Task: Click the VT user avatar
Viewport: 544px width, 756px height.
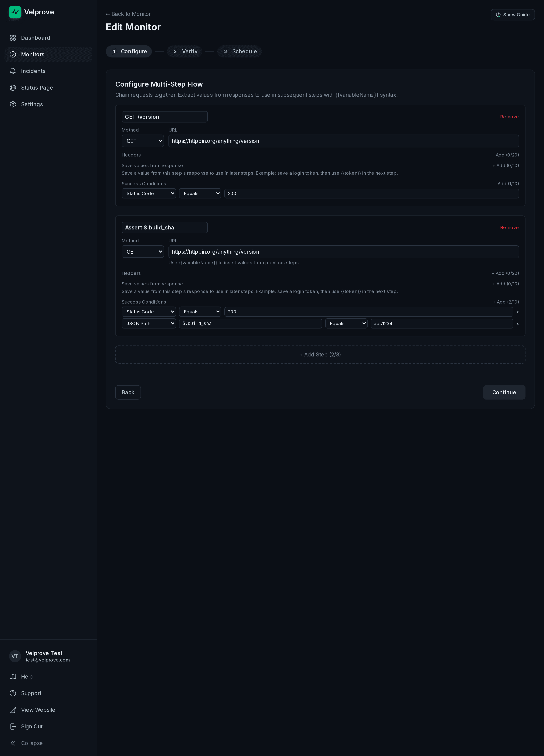Action: pyautogui.click(x=15, y=656)
